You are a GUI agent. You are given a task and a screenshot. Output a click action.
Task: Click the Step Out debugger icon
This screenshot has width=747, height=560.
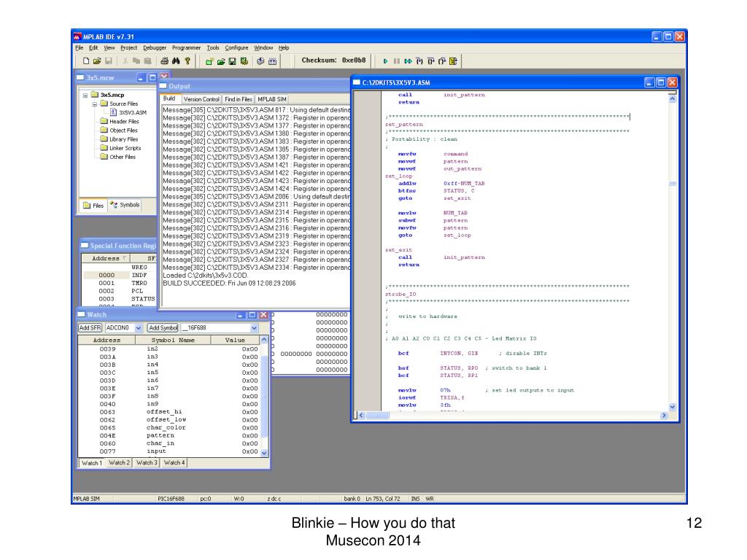(x=442, y=61)
